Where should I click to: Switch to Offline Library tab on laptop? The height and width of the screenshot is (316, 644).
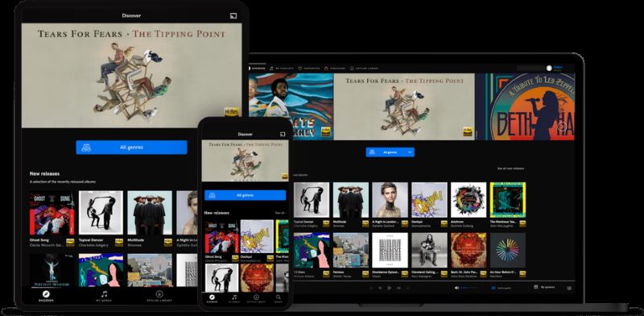[x=365, y=69]
